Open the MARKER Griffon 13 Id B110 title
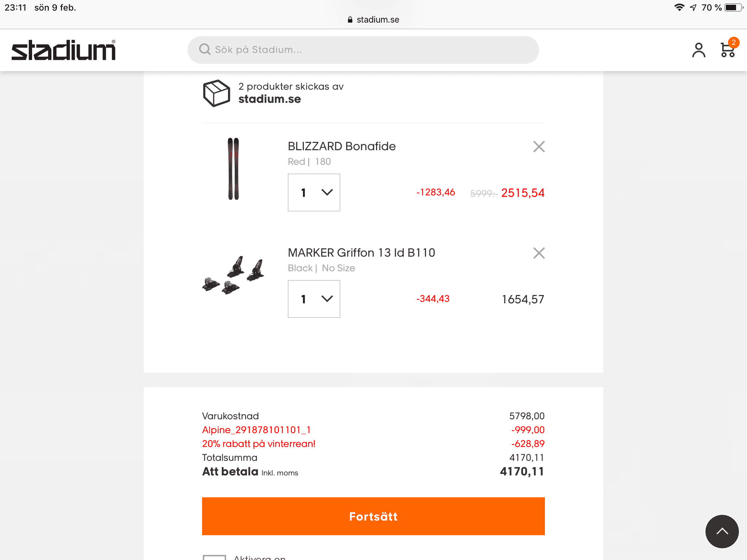This screenshot has width=747, height=560. click(x=361, y=253)
